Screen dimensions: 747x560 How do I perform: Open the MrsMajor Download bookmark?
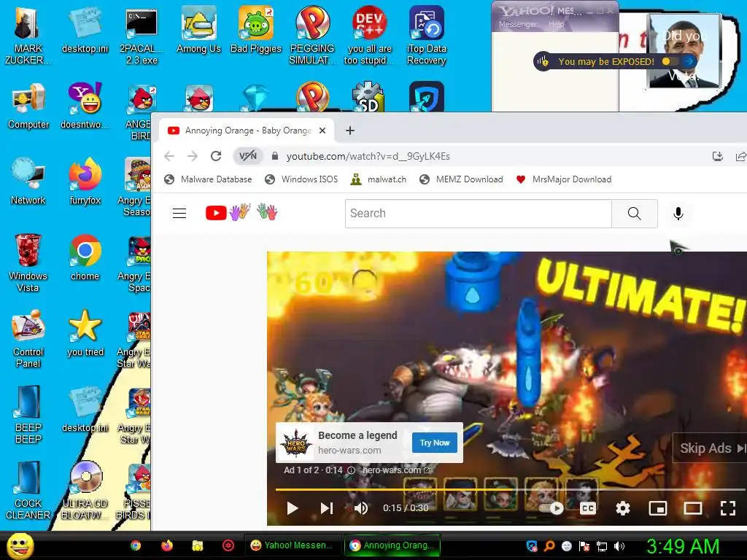[x=564, y=179]
